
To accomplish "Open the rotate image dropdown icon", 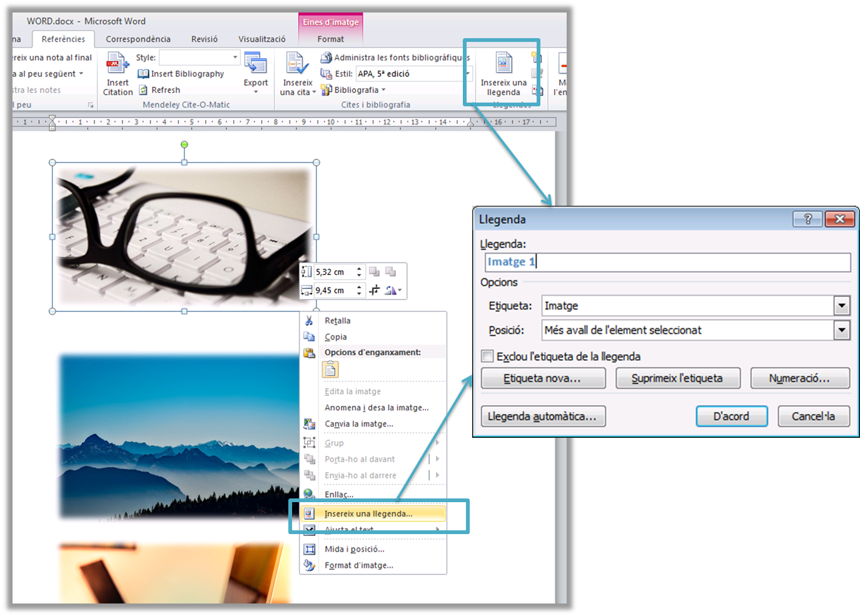I will pos(393,290).
